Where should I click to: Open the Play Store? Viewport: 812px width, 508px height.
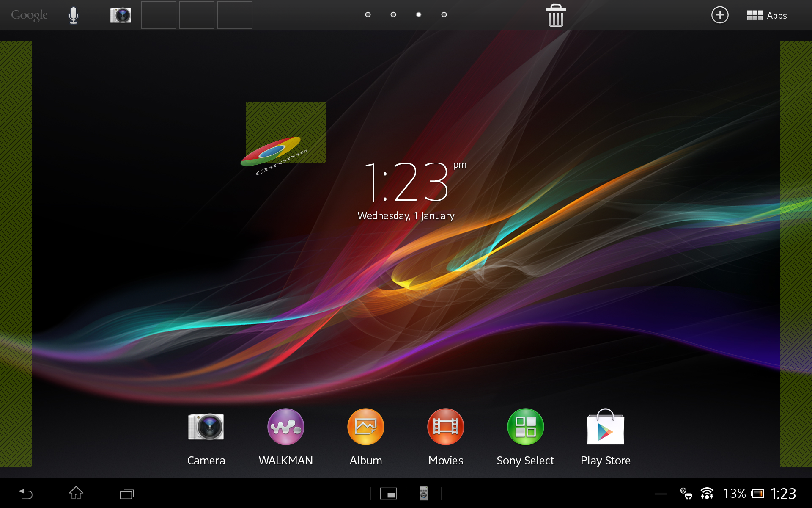pos(606,437)
